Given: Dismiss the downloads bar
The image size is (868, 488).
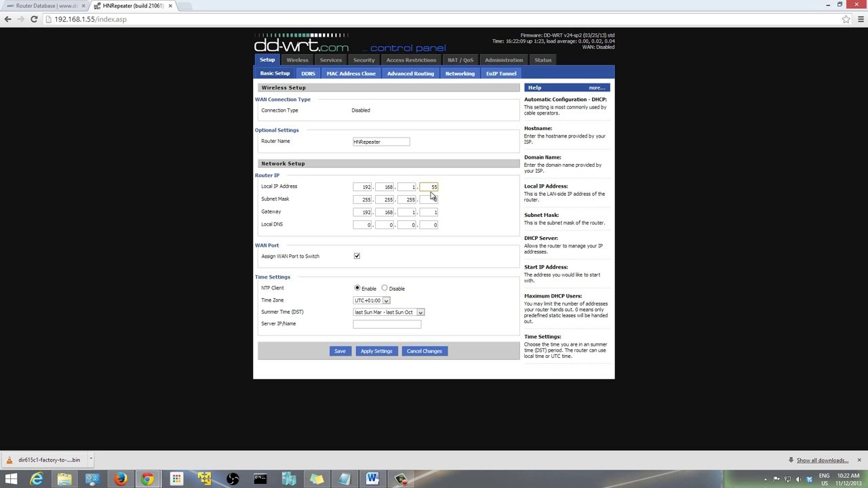Looking at the screenshot, I should (859, 460).
